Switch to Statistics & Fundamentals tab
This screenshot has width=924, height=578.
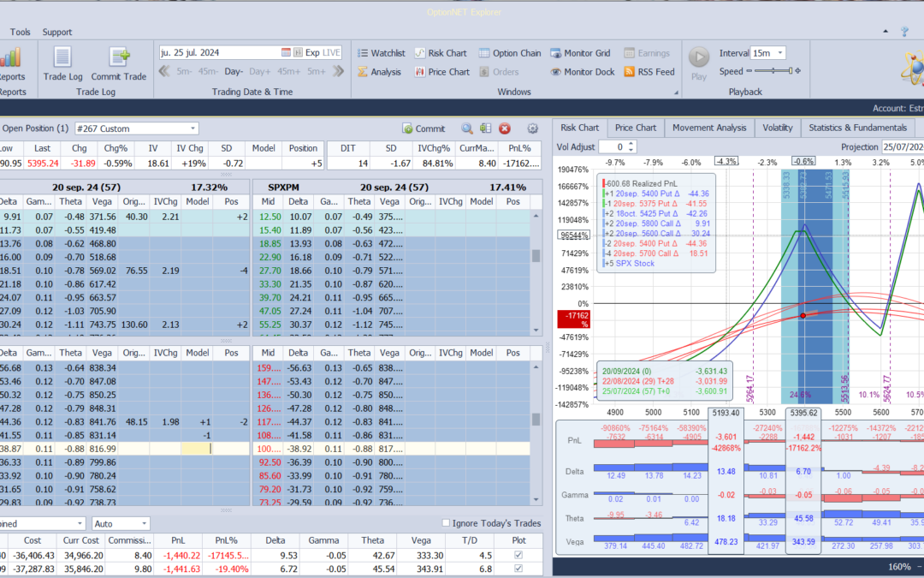(857, 128)
